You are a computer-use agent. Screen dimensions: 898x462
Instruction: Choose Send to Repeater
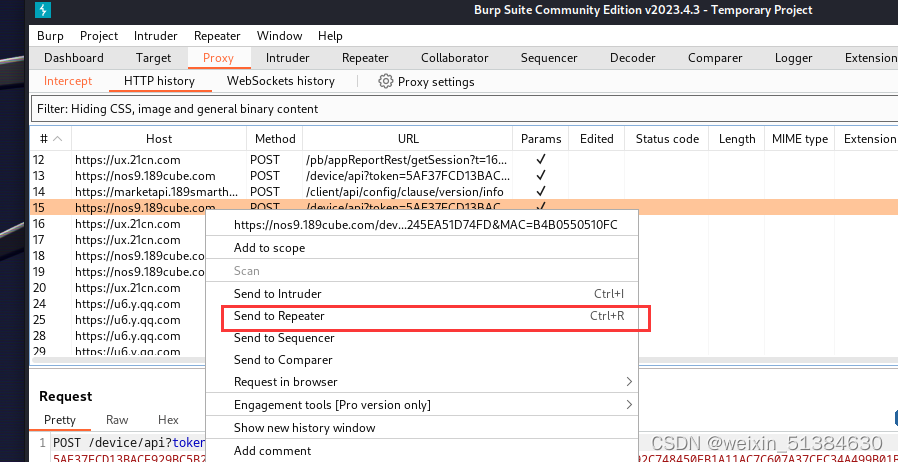point(422,316)
